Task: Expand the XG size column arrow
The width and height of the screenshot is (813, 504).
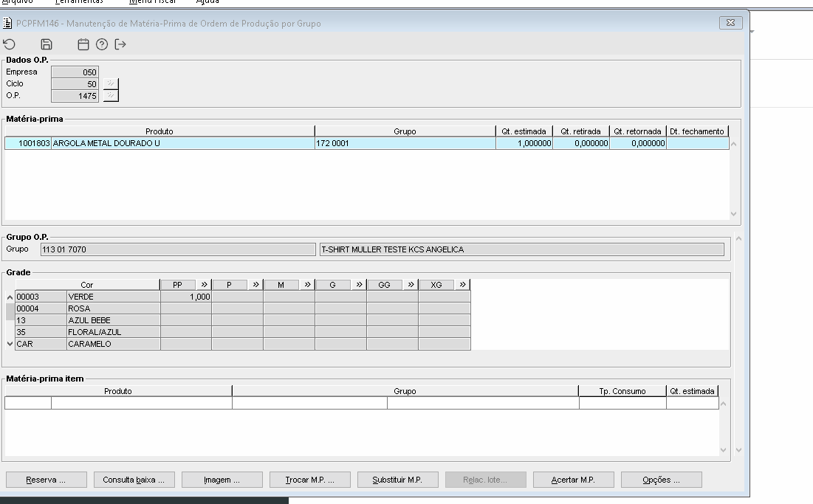Action: pyautogui.click(x=462, y=284)
